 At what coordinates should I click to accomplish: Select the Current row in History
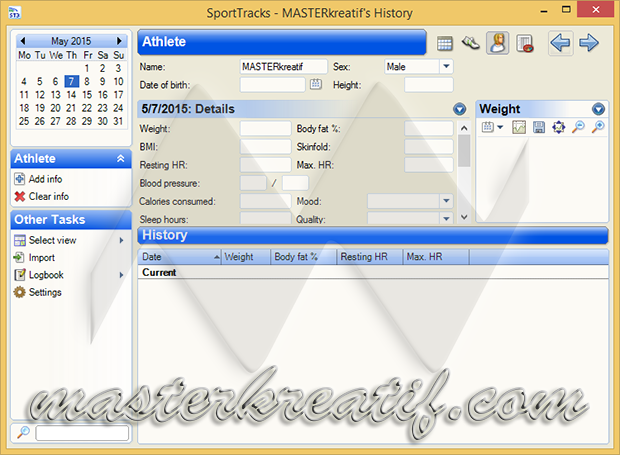point(373,272)
